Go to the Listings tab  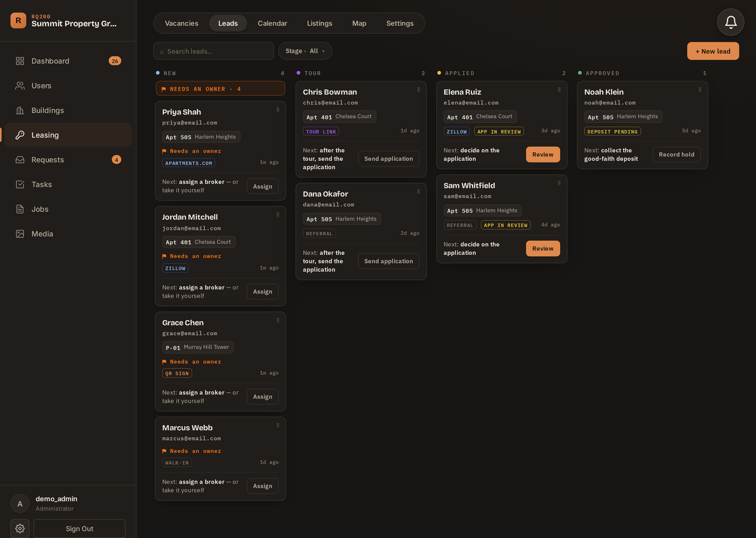[x=319, y=23]
